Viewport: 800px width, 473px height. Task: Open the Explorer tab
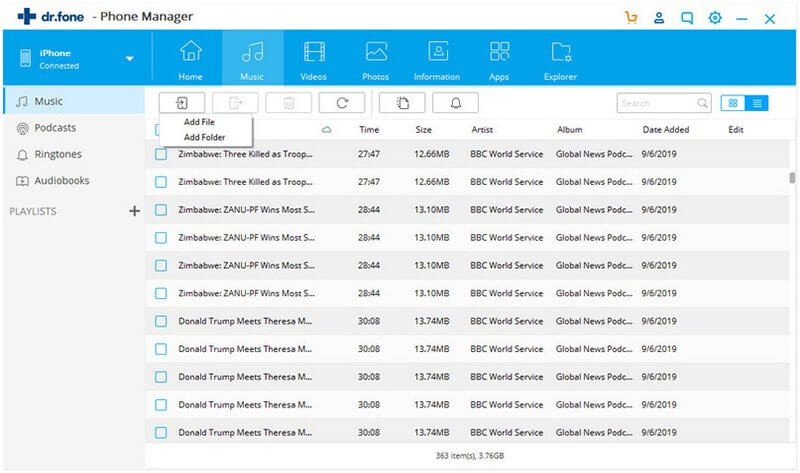click(560, 60)
